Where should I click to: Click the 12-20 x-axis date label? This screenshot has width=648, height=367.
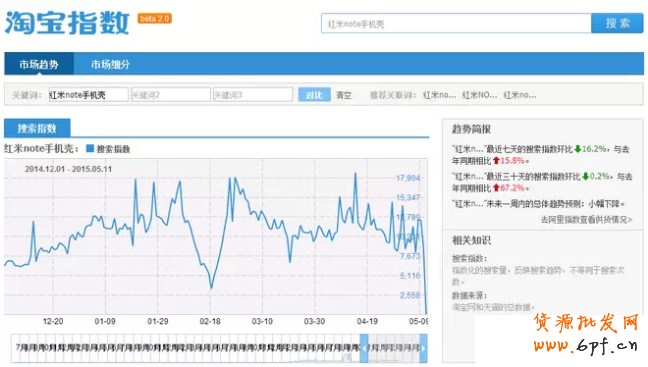(53, 322)
